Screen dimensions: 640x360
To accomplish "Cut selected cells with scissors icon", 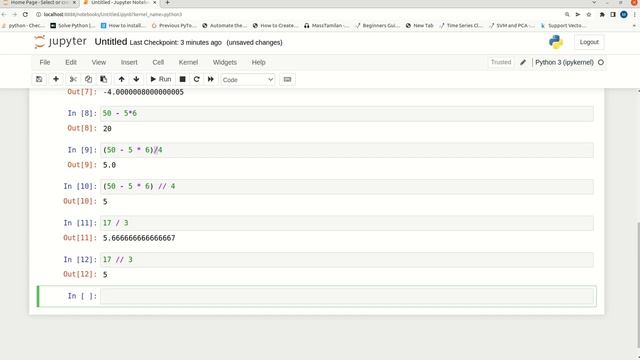I will coord(73,79).
